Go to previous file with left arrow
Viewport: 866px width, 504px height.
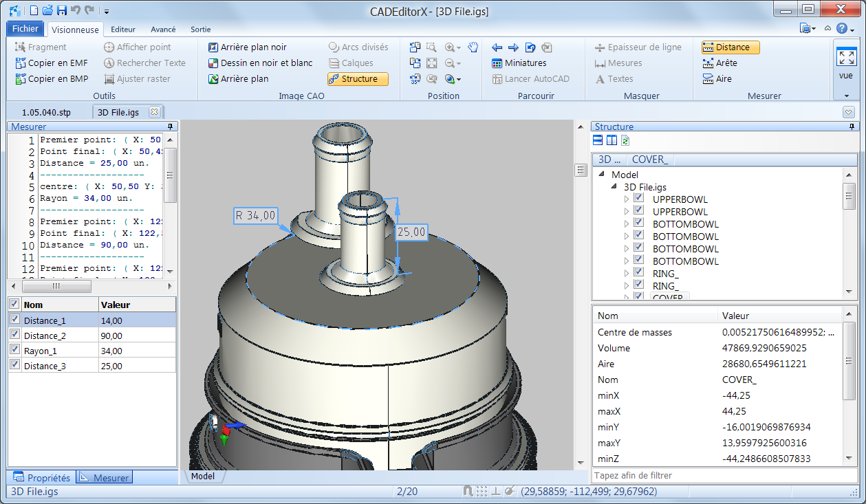pos(497,47)
